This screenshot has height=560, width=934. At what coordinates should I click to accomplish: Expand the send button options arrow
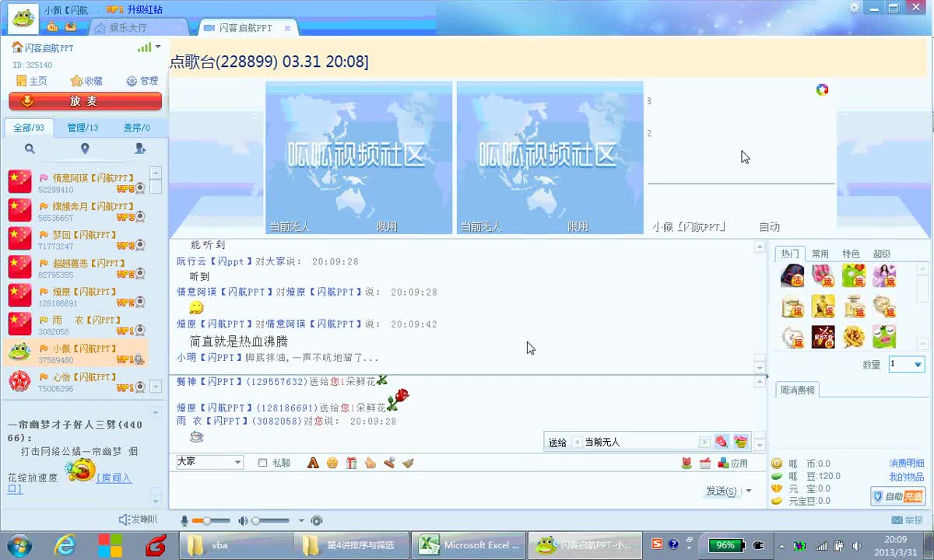749,491
